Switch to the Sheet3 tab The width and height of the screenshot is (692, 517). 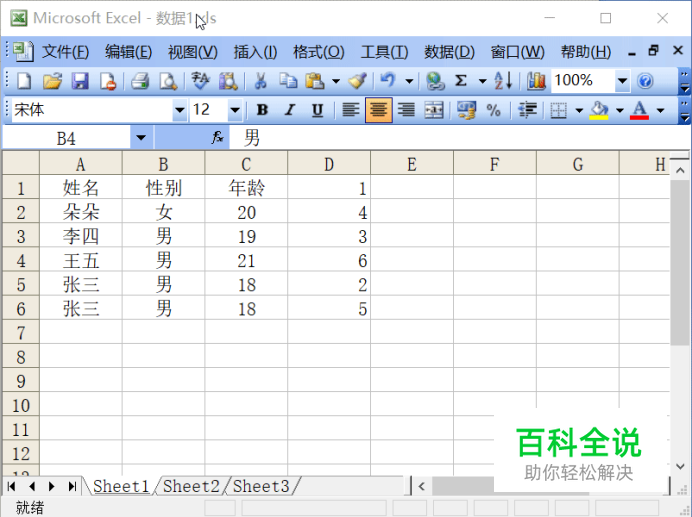pos(261,486)
